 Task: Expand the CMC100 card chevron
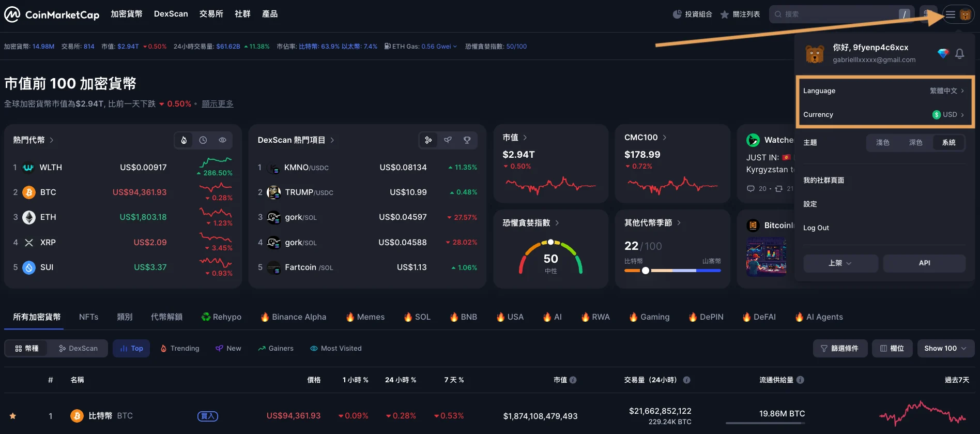coord(665,138)
